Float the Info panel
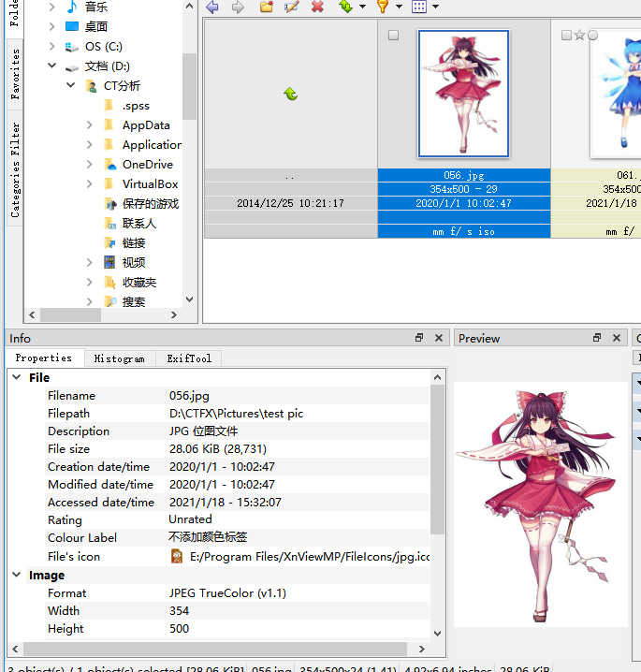This screenshot has height=672, width=641. click(420, 338)
